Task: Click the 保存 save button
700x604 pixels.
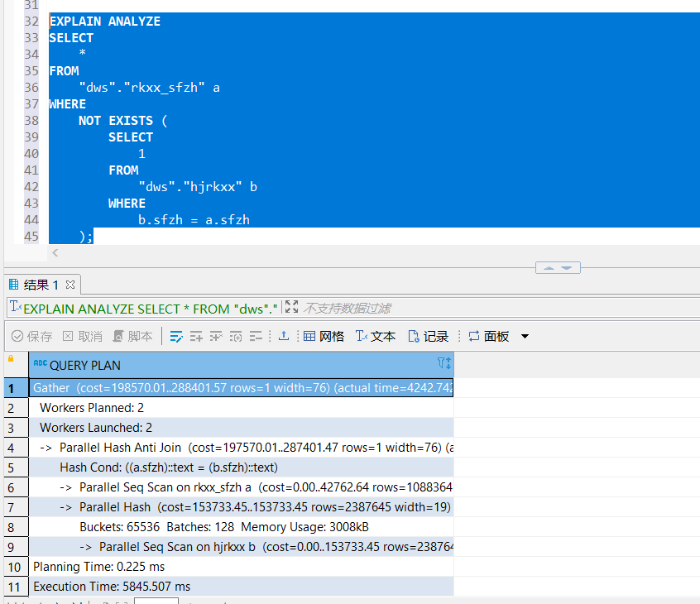Action: click(x=32, y=337)
